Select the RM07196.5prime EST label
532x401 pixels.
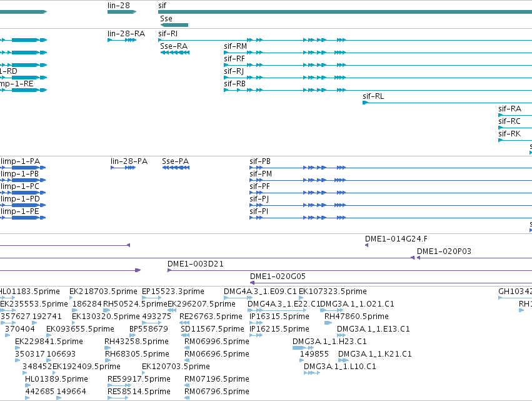217,380
